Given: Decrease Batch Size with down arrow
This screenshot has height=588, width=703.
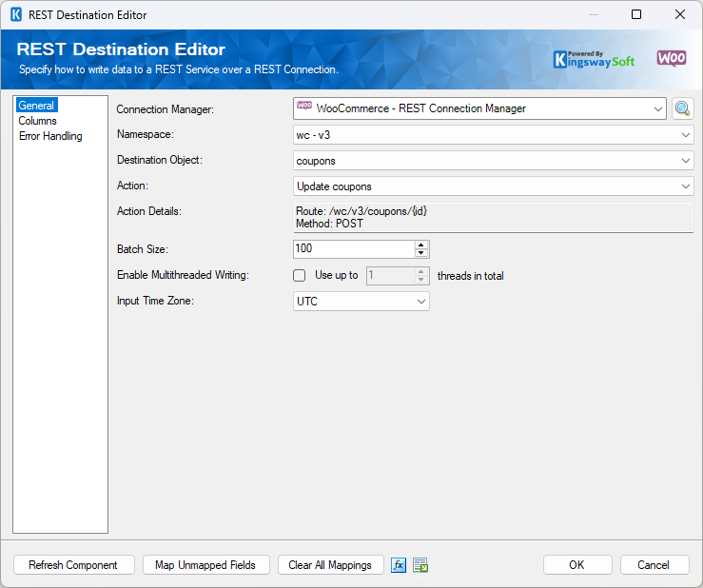Looking at the screenshot, I should click(x=420, y=253).
